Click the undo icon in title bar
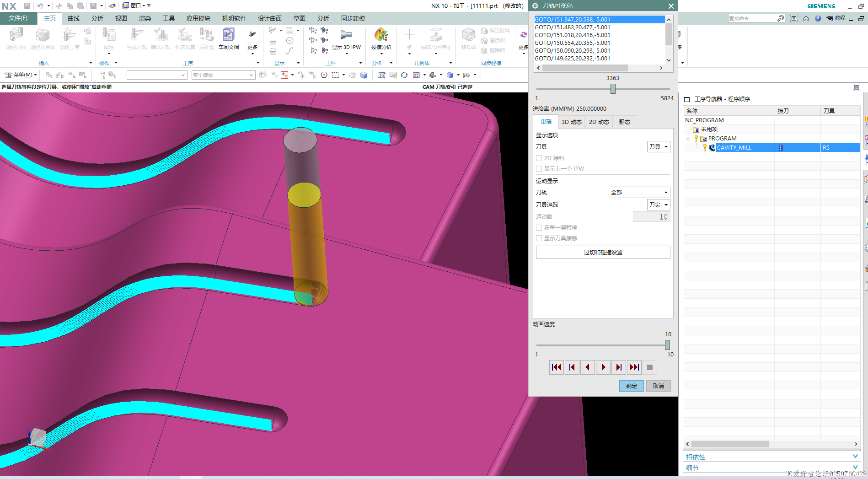868x479 pixels. [x=40, y=6]
